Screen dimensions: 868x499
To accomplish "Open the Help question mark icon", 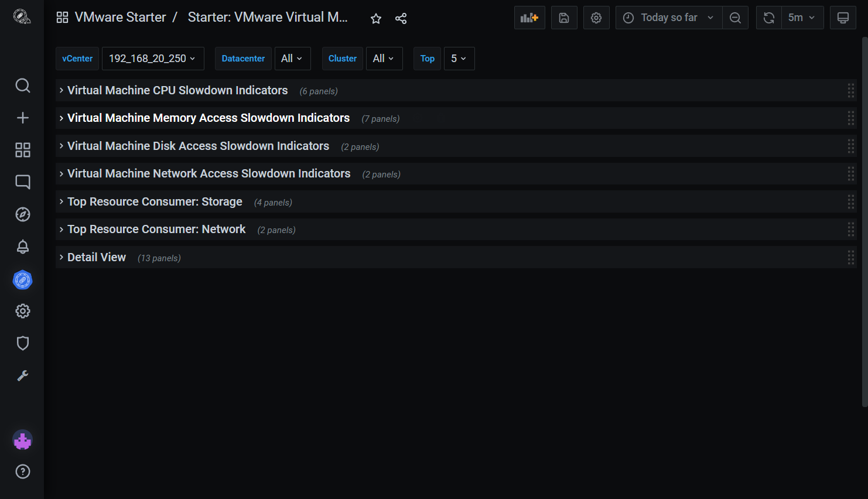I will [22, 471].
